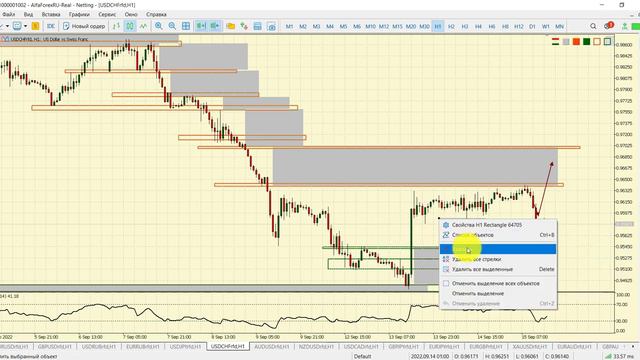
Task: Open the Вид menu
Action: [x=28, y=14]
